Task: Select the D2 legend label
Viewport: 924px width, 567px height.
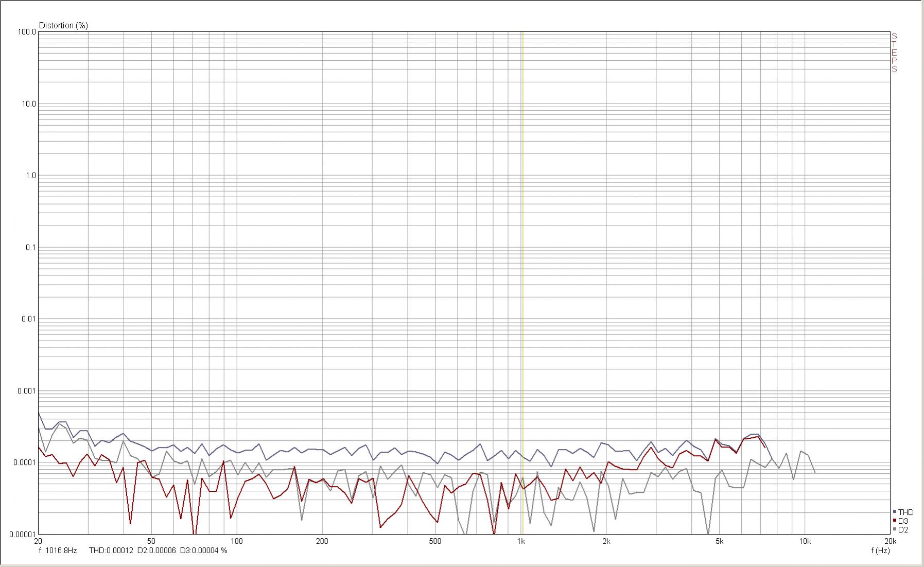Action: (903, 529)
